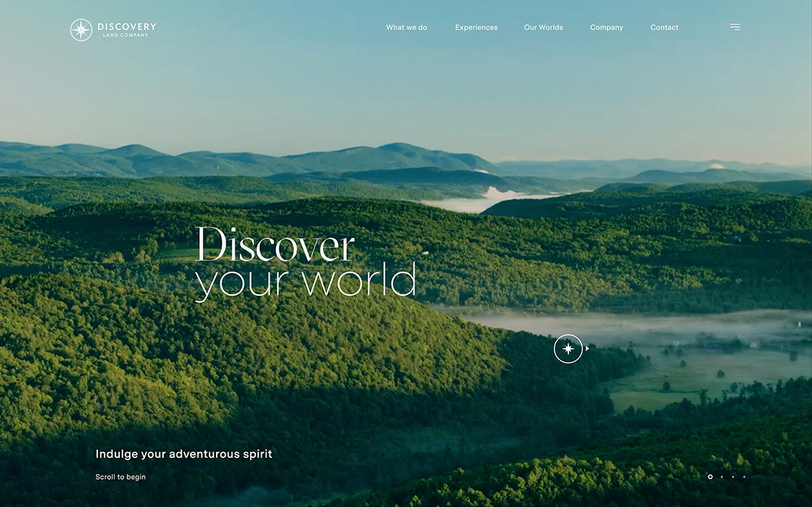Click the DISCOVERY wordmark text in the header
The height and width of the screenshot is (507, 812).
(x=126, y=25)
